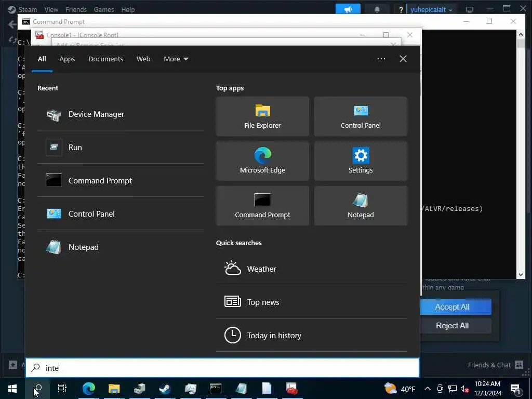
Task: Open Settings tile in Top apps
Action: [361, 161]
